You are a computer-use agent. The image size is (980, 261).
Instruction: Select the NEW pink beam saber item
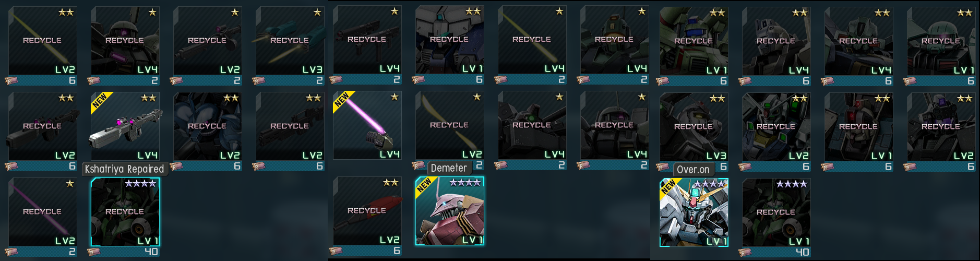367,125
